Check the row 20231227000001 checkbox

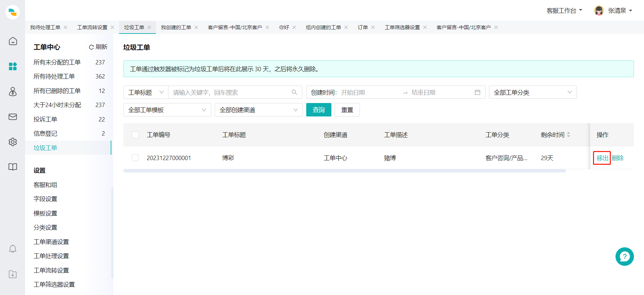[135, 158]
